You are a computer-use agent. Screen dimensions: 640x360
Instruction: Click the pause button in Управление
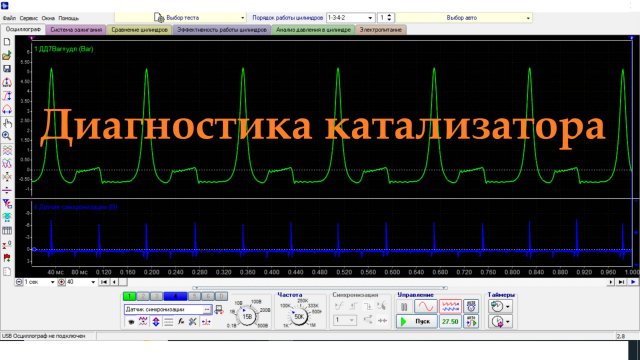404,307
